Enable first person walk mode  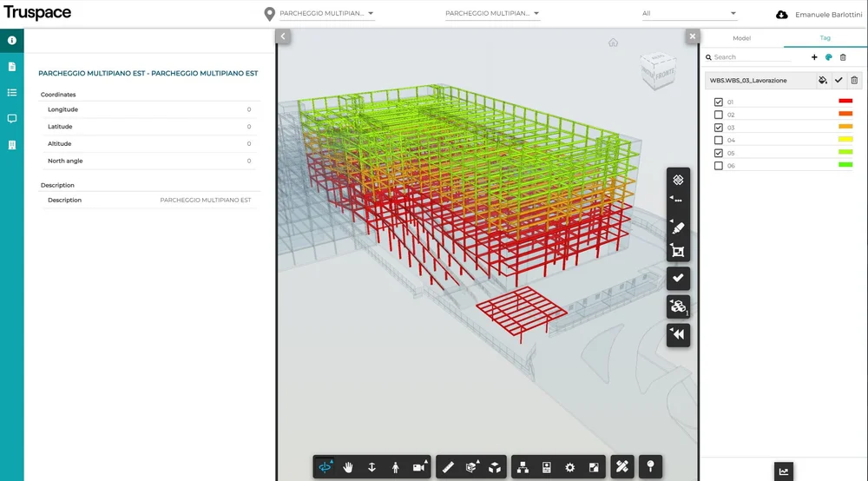tap(395, 467)
